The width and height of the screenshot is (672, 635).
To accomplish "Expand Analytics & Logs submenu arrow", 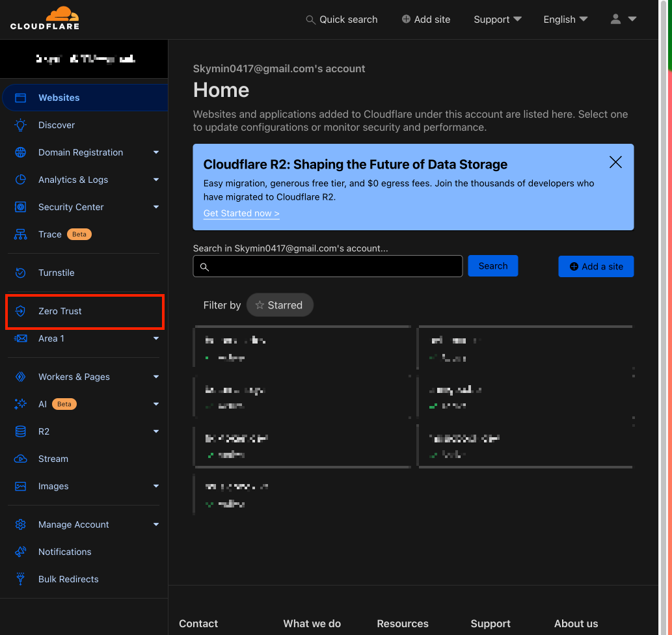I will tap(156, 180).
